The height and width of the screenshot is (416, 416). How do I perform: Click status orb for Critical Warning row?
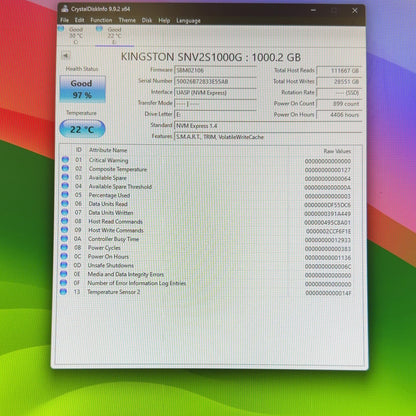pos(65,160)
